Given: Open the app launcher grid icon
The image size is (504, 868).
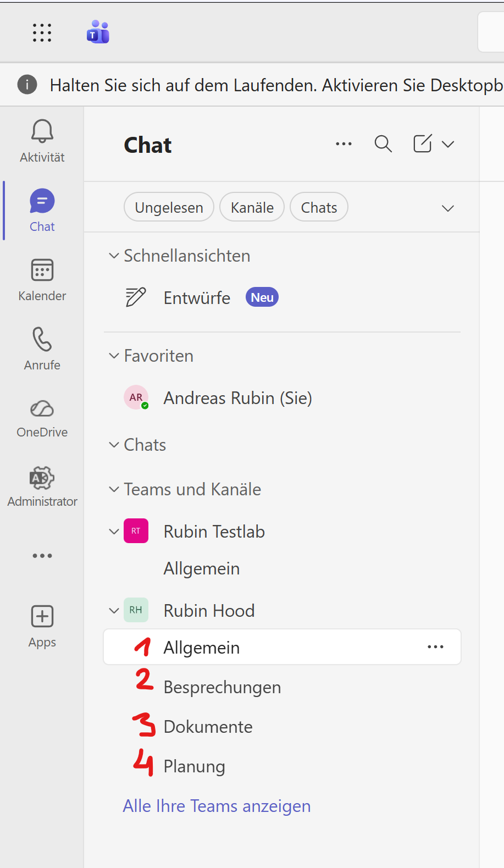Looking at the screenshot, I should (42, 33).
